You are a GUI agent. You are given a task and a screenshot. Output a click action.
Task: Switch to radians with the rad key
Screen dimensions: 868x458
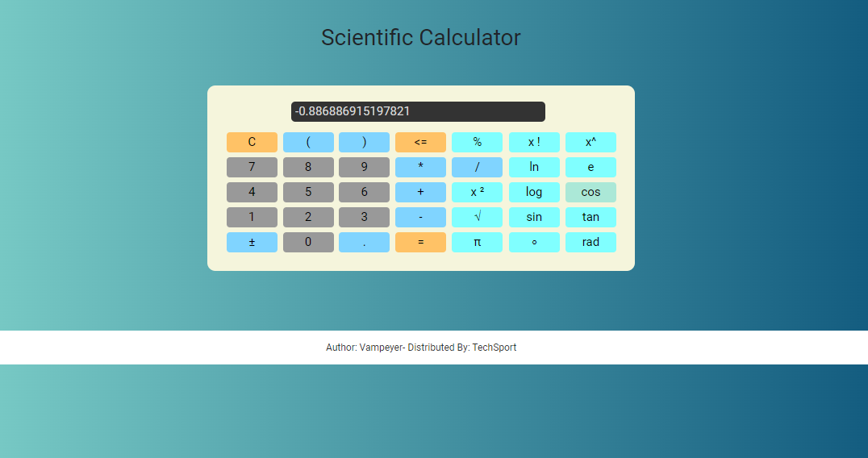point(590,242)
